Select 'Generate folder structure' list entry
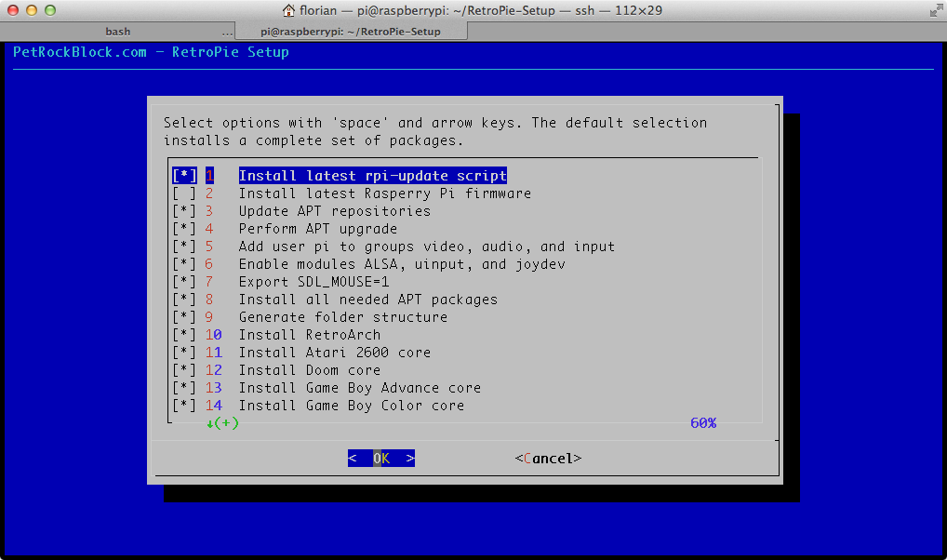This screenshot has height=560, width=947. (343, 317)
